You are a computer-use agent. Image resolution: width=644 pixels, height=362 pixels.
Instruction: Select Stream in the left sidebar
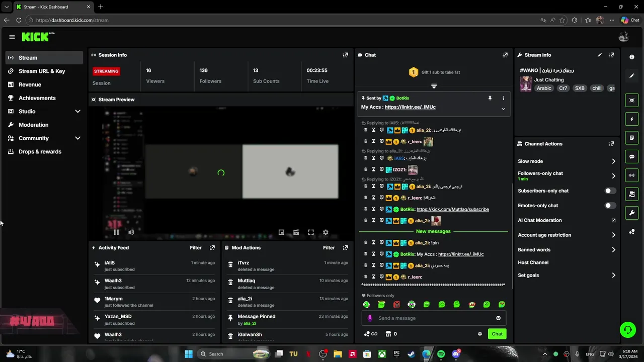44,58
